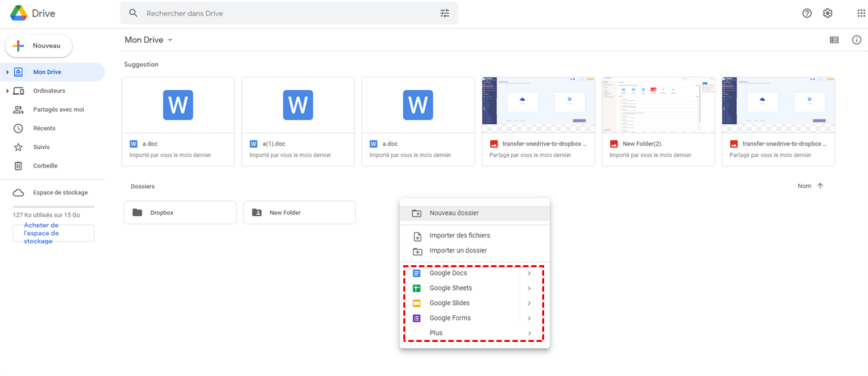Select Nouveau dossier in context menu
Image resolution: width=868 pixels, height=376 pixels.
(x=454, y=213)
